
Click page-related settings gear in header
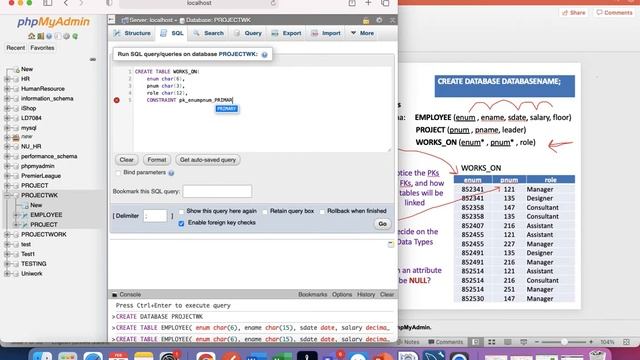pyautogui.click(x=379, y=20)
